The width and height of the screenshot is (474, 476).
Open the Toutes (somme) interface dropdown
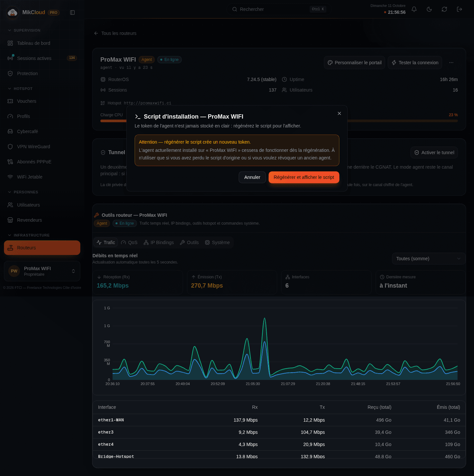point(429,259)
